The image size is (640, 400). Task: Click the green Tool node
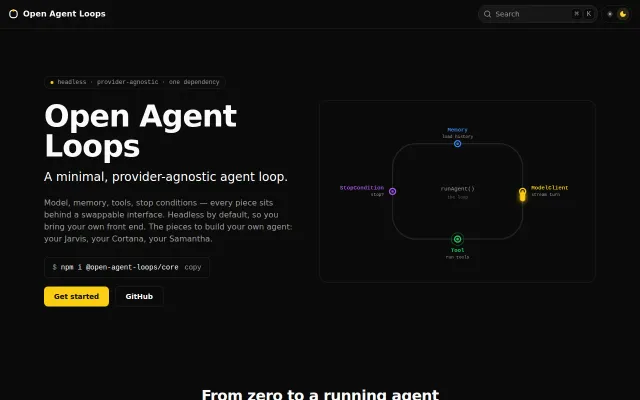(x=458, y=239)
